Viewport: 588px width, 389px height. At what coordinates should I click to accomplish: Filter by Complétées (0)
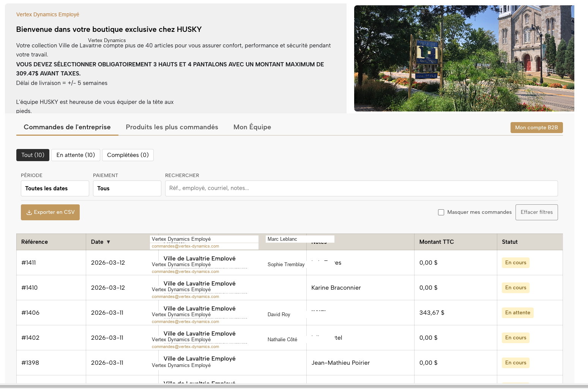point(128,155)
